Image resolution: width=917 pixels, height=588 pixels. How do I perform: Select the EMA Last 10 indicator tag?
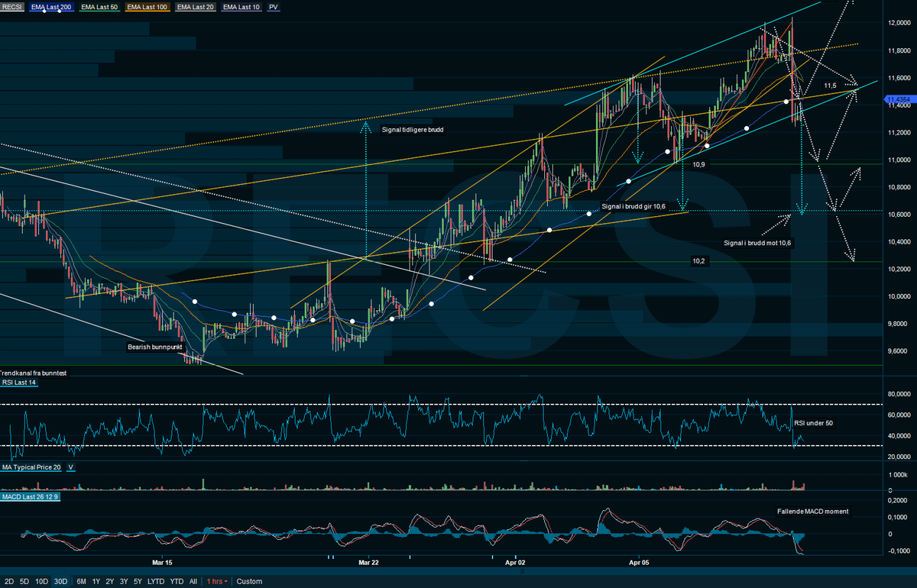click(242, 7)
